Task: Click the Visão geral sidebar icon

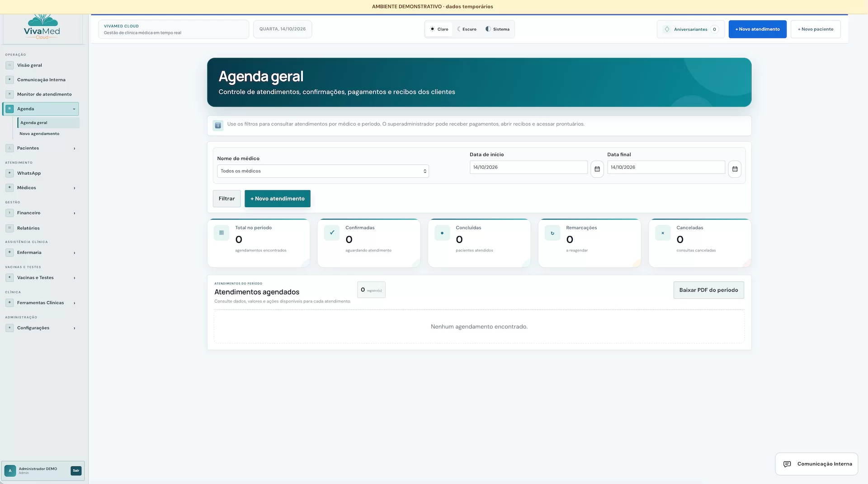Action: (x=9, y=65)
